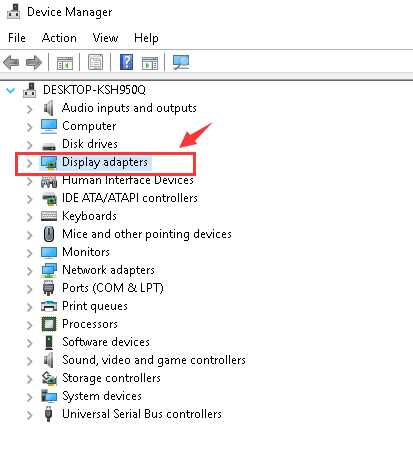Expand the Network adapters chevron
This screenshot has width=413, height=449.
30,271
